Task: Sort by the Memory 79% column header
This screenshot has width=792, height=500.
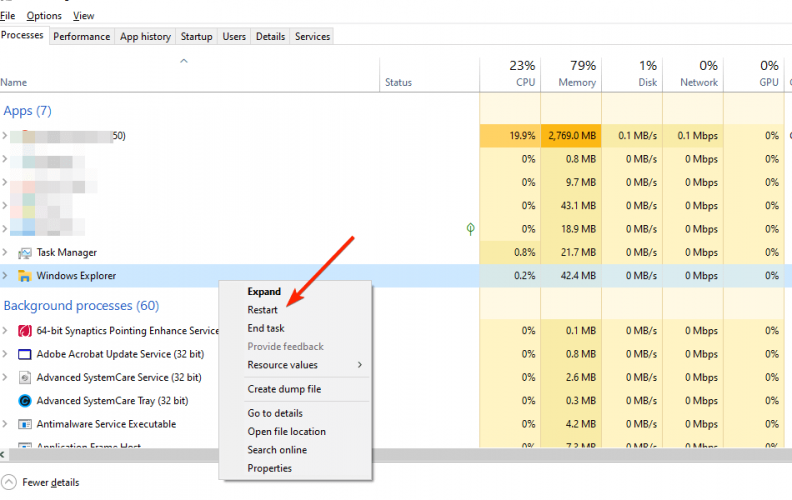Action: tap(571, 74)
